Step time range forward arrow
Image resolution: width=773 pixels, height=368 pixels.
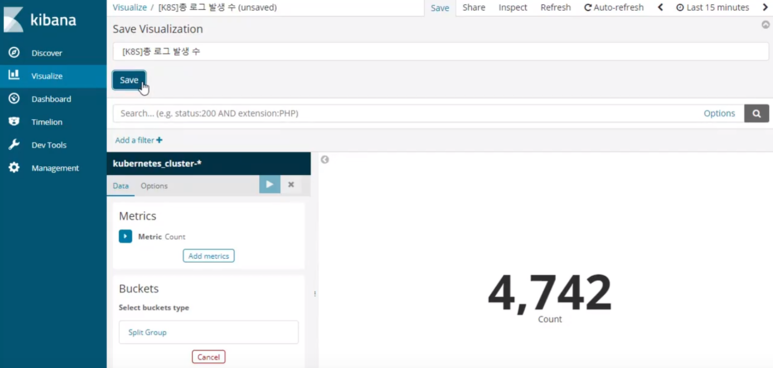[x=765, y=7]
